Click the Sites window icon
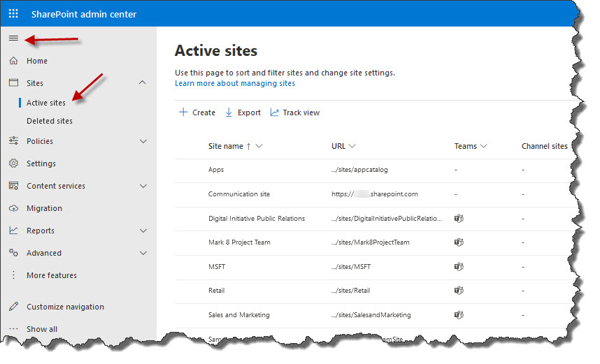This screenshot has height=364, width=600. (x=13, y=82)
